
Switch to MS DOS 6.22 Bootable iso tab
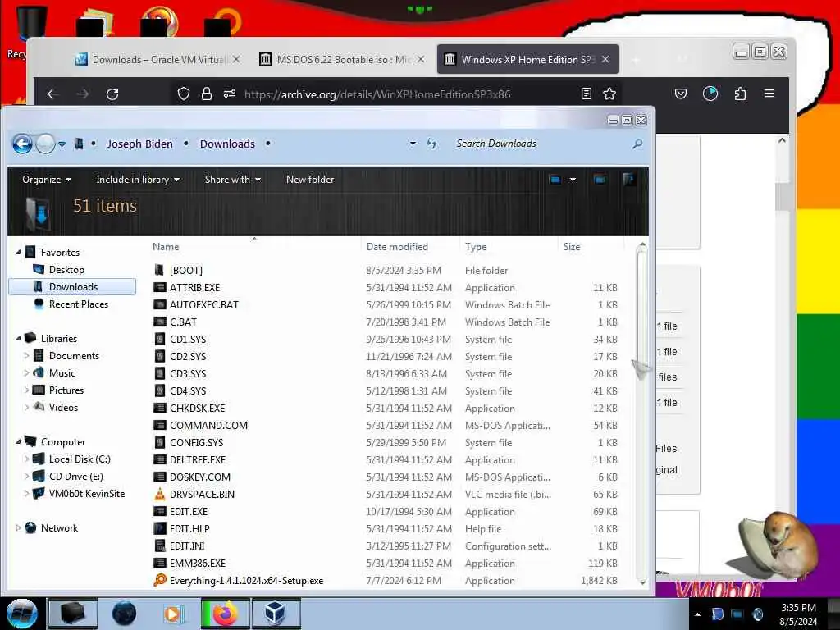point(342,59)
